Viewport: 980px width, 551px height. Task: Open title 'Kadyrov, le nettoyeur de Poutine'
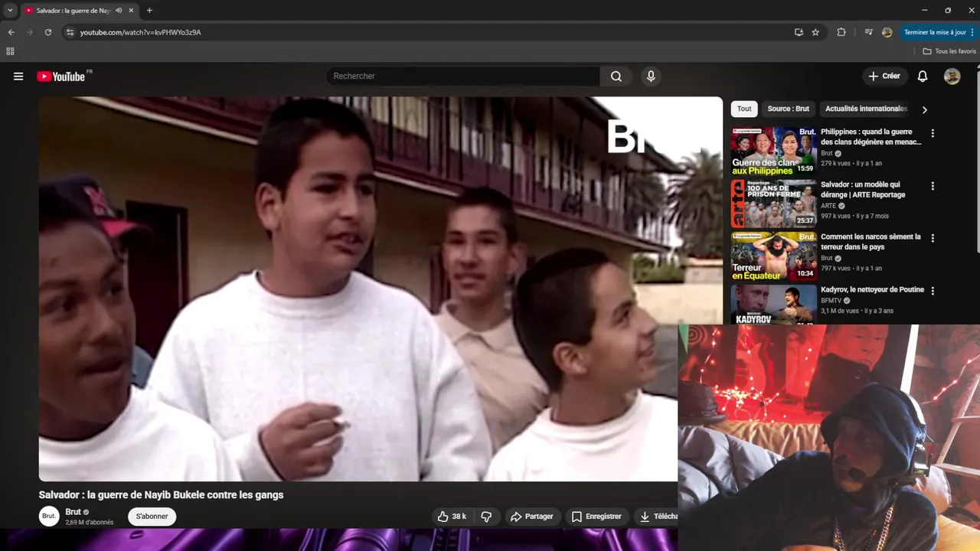tap(872, 289)
